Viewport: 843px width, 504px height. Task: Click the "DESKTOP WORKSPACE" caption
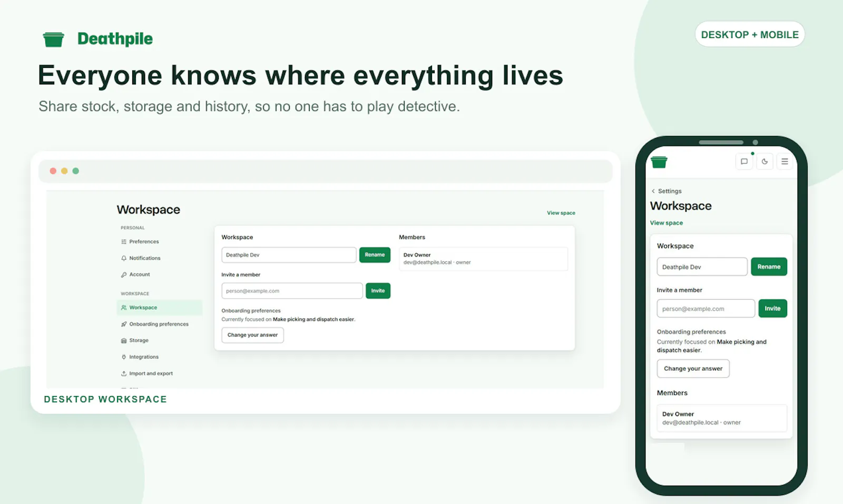pyautogui.click(x=105, y=399)
